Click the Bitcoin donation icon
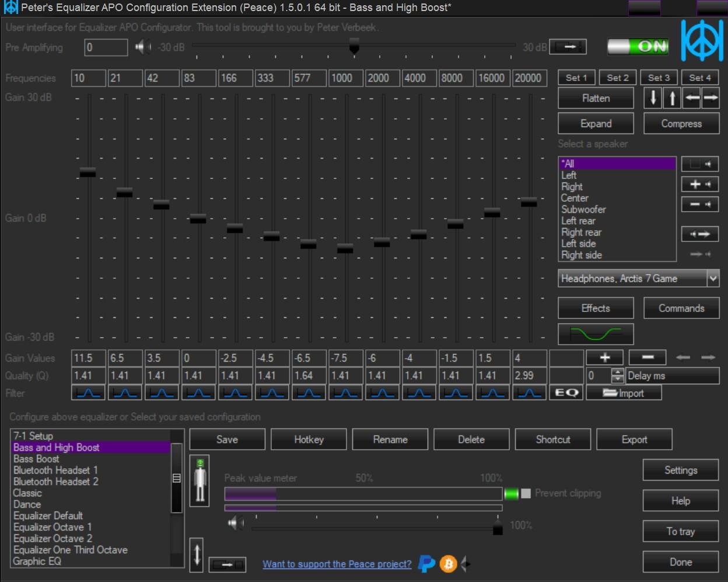This screenshot has height=582, width=728. [x=447, y=564]
